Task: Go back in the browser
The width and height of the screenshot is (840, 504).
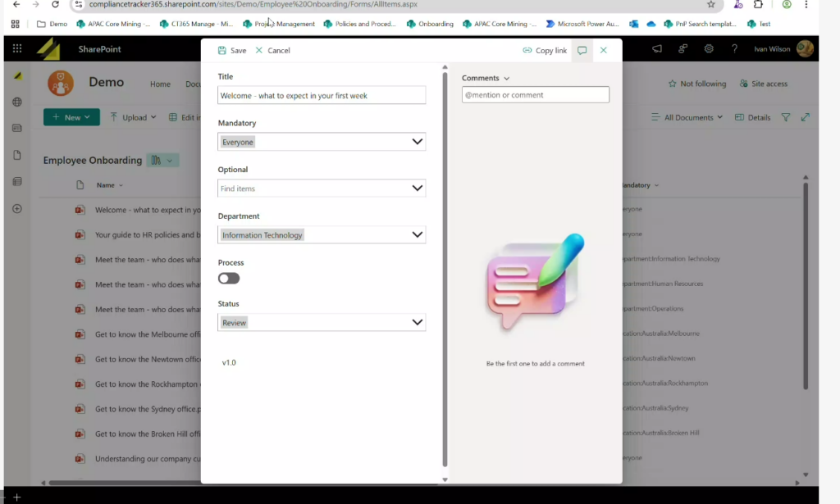Action: [x=16, y=4]
